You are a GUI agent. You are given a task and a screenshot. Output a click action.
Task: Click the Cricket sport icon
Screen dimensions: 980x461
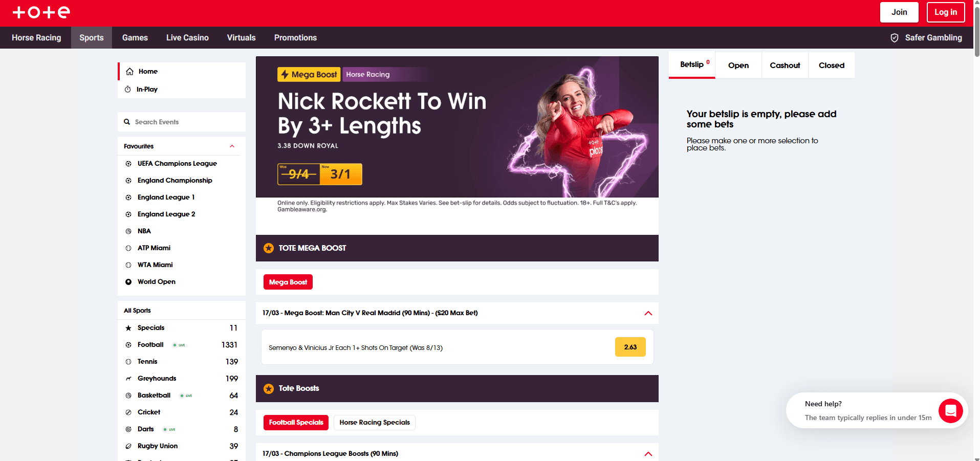pyautogui.click(x=128, y=412)
